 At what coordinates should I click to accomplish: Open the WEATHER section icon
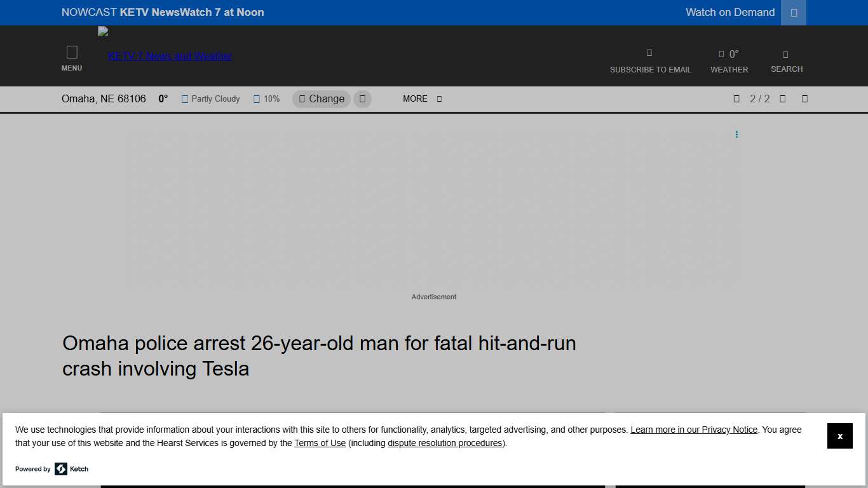tap(721, 53)
